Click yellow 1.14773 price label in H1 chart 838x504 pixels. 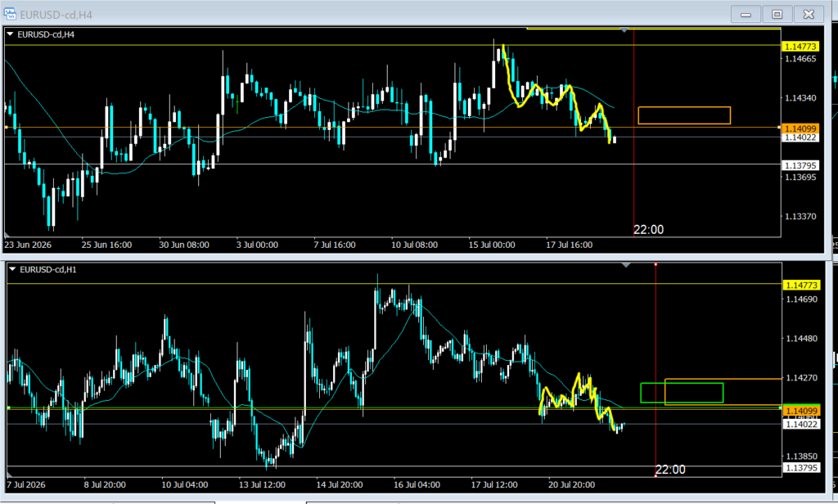[801, 285]
